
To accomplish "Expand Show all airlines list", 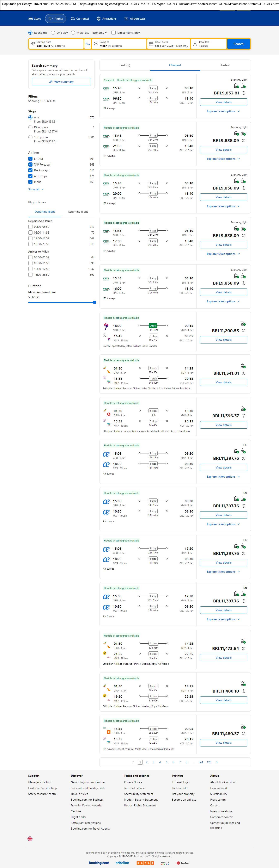I will click(x=36, y=189).
